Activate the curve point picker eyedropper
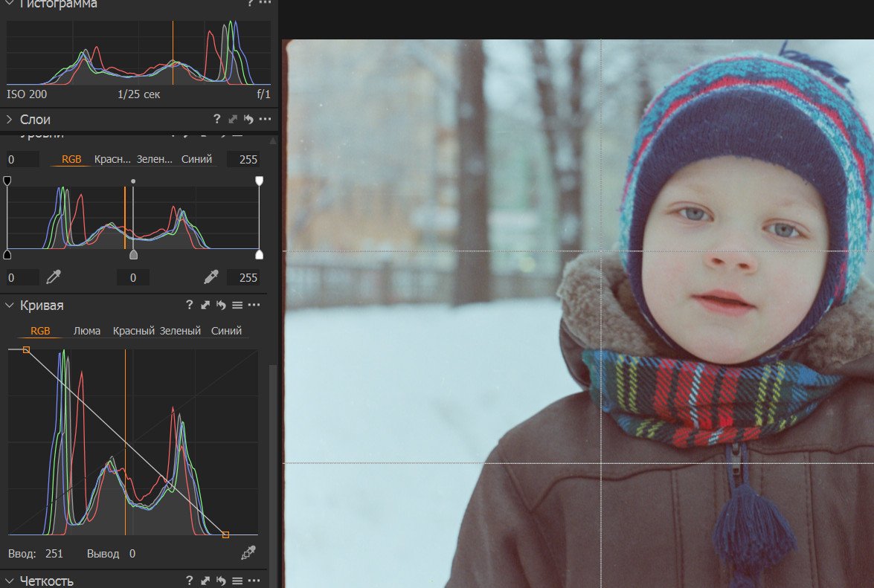This screenshot has height=588, width=874. [249, 553]
